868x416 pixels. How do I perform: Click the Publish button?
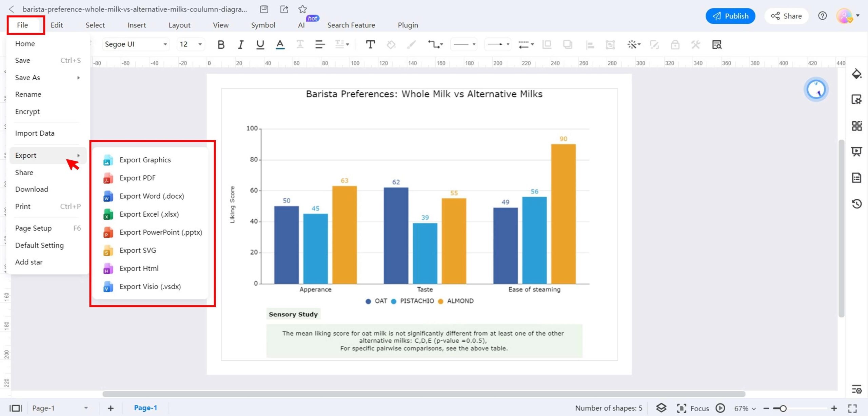coord(731,16)
